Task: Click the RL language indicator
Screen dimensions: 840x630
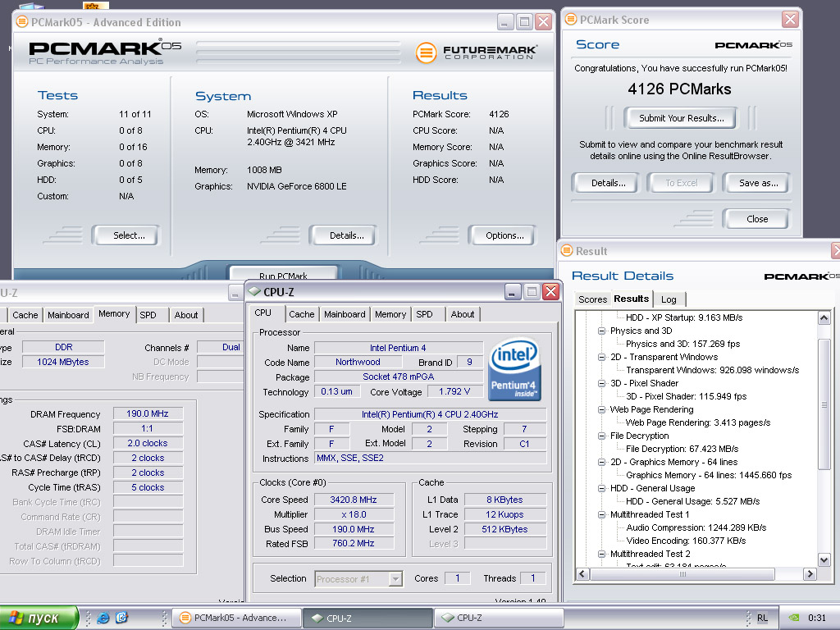Action: [x=762, y=618]
